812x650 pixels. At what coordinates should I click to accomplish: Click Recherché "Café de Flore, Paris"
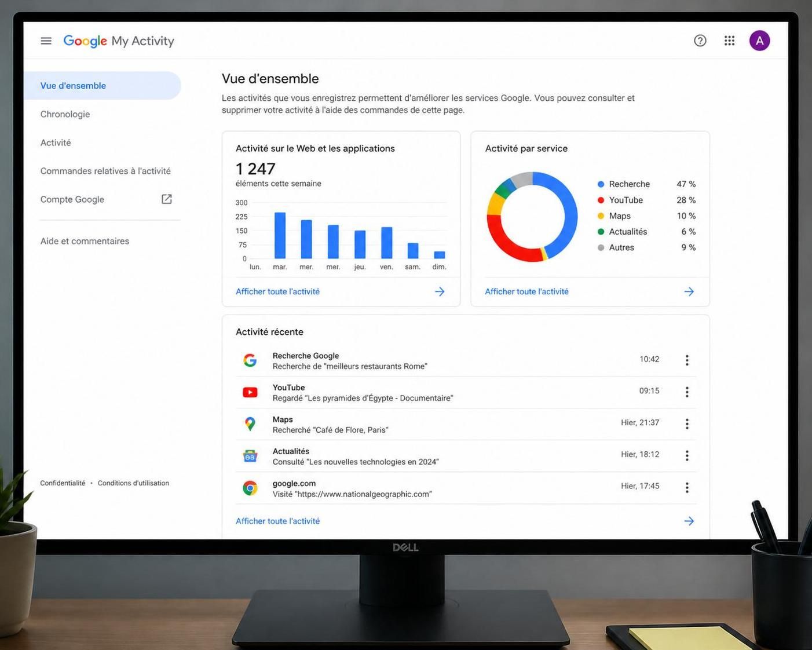click(330, 430)
